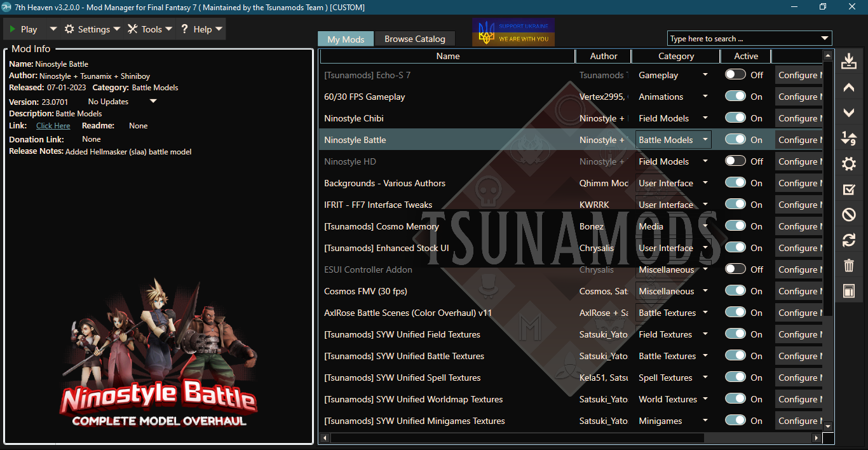Image resolution: width=868 pixels, height=450 pixels.
Task: Open Animations category dropdown for 60/30 FPS
Action: point(705,97)
